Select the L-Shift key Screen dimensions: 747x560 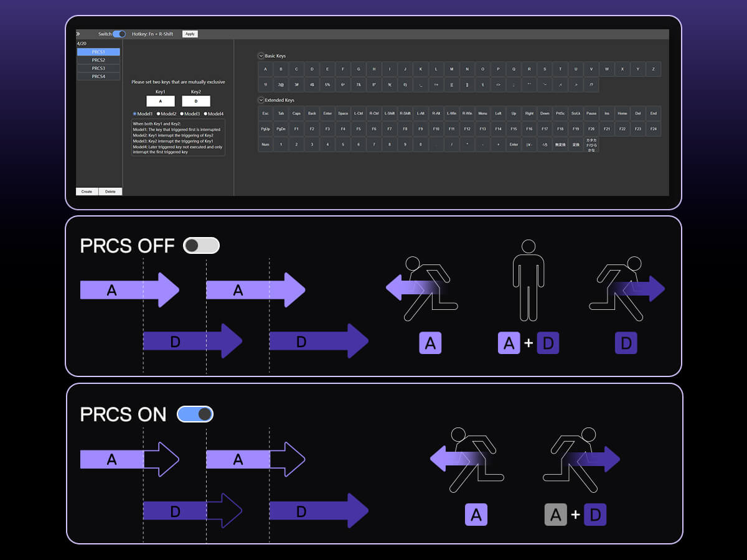[389, 113]
